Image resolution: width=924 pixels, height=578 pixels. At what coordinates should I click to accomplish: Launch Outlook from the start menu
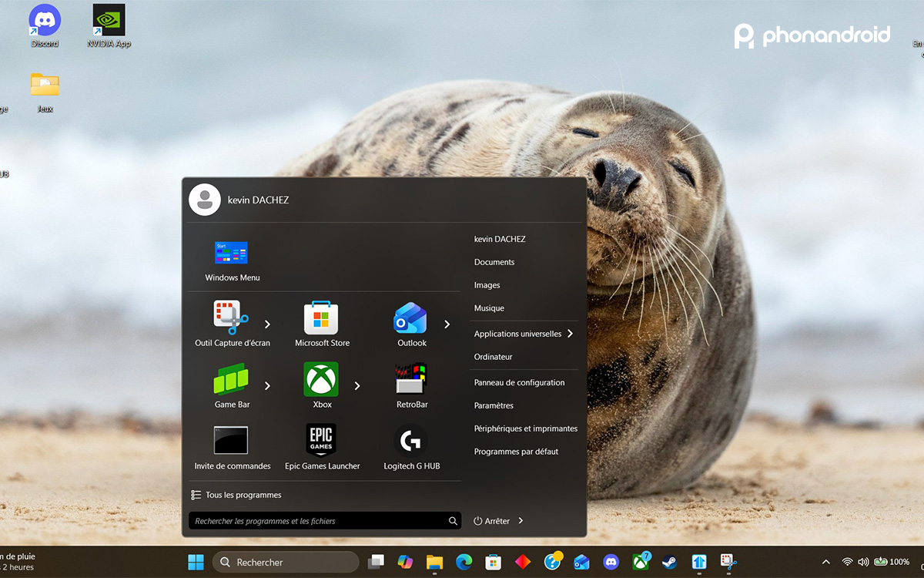point(411,324)
